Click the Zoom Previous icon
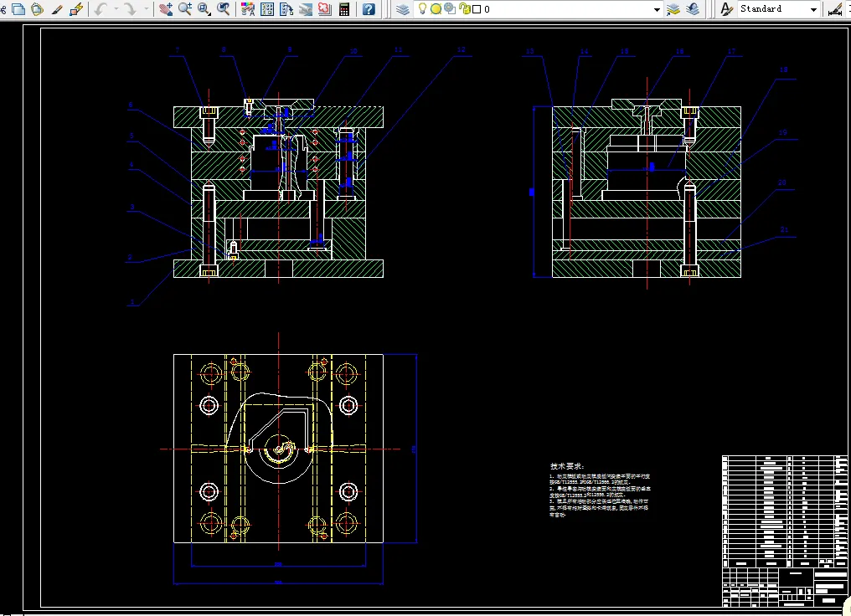The width and height of the screenshot is (851, 616). pyautogui.click(x=223, y=8)
